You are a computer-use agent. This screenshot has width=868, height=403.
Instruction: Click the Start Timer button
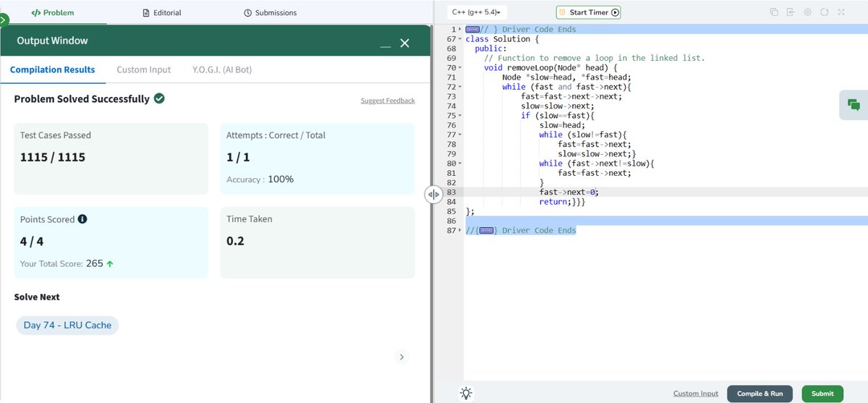click(588, 12)
